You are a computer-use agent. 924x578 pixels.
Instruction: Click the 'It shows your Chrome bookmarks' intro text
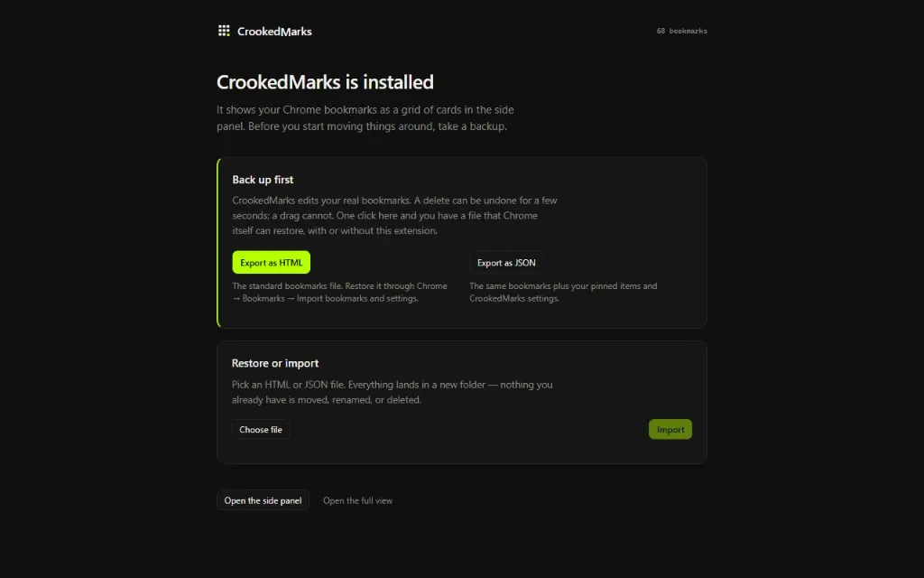365,118
